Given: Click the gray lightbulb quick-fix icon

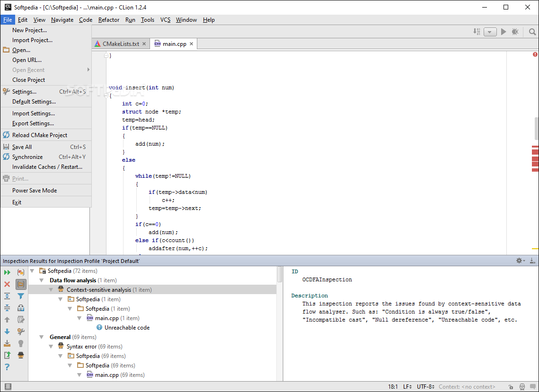Looking at the screenshot, I should point(21,343).
